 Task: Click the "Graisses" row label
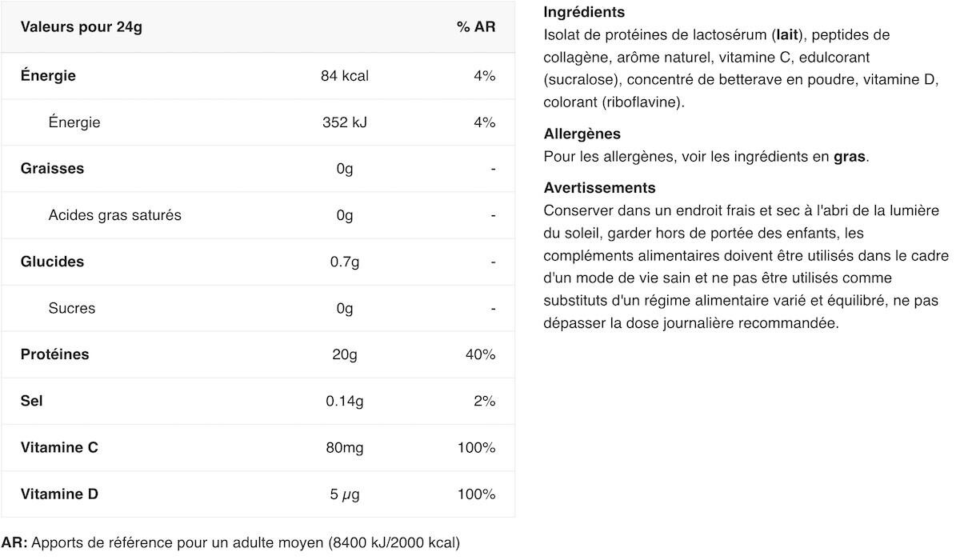(52, 169)
